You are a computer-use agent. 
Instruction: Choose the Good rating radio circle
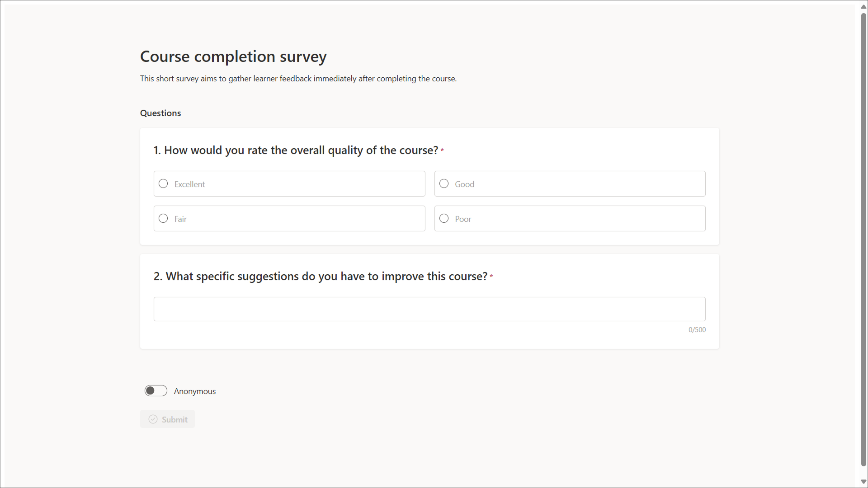click(444, 183)
